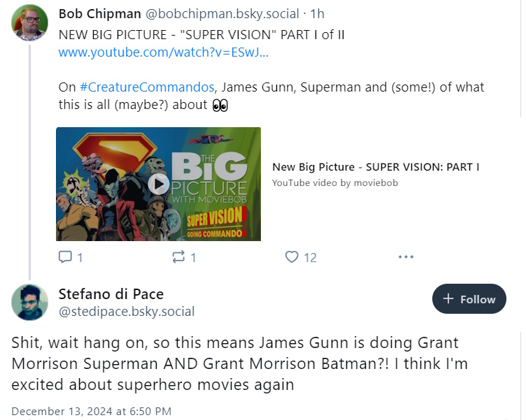Click the Stefano di Pace display name
The width and height of the screenshot is (526, 420).
111,294
